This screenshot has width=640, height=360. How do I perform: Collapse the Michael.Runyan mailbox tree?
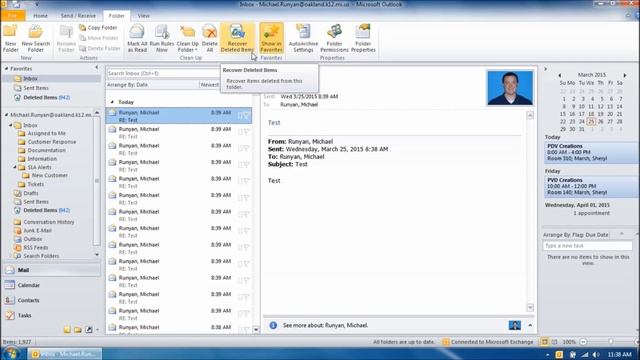click(7, 115)
